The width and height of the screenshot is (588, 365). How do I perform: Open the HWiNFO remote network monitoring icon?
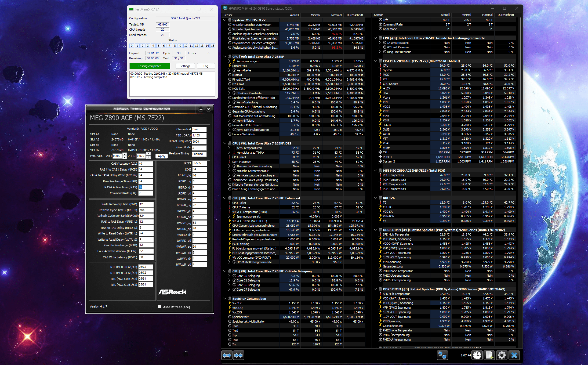[x=442, y=355]
